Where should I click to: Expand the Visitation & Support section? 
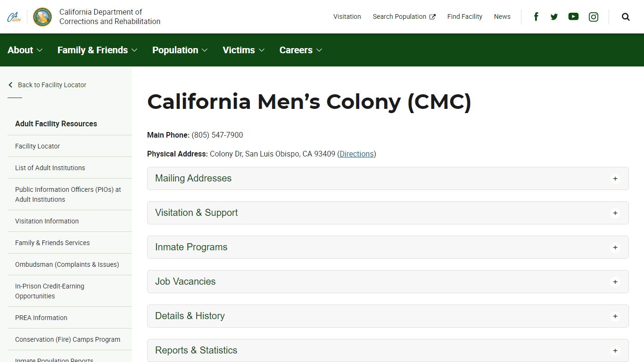388,213
